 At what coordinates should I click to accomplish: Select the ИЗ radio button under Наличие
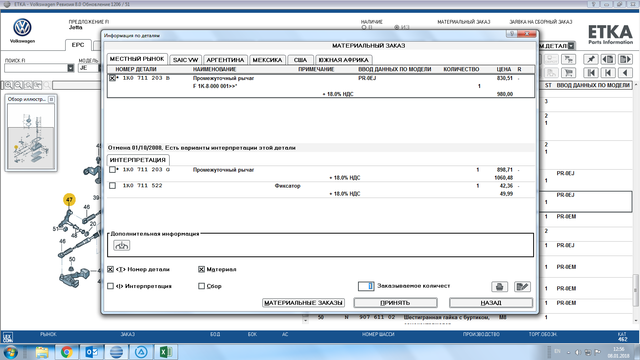point(397,27)
